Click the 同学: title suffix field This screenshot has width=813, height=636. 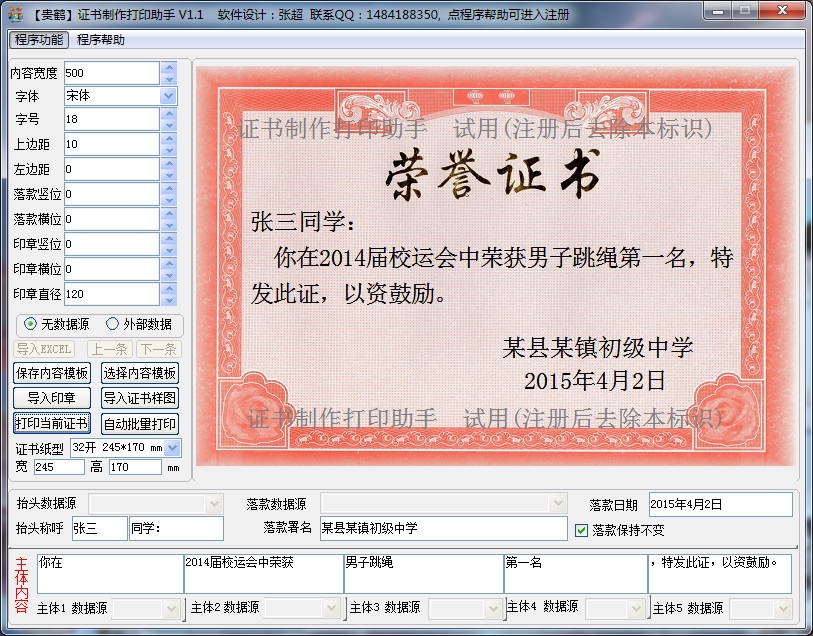coord(176,528)
